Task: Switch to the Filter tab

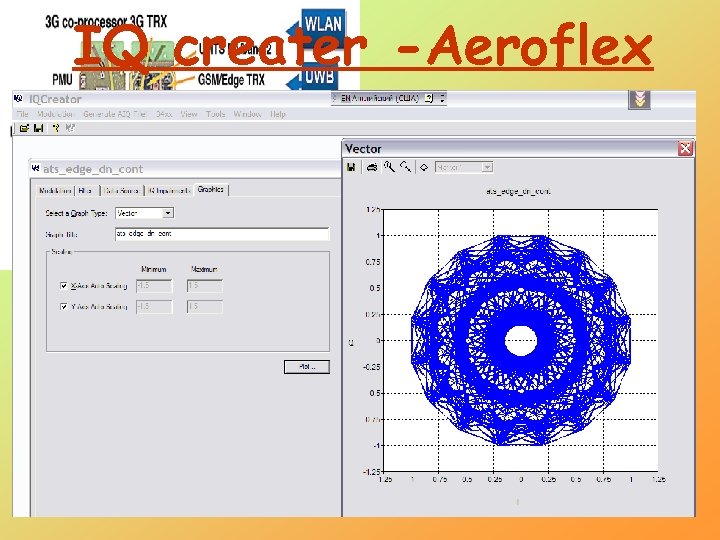Action: pos(87,191)
